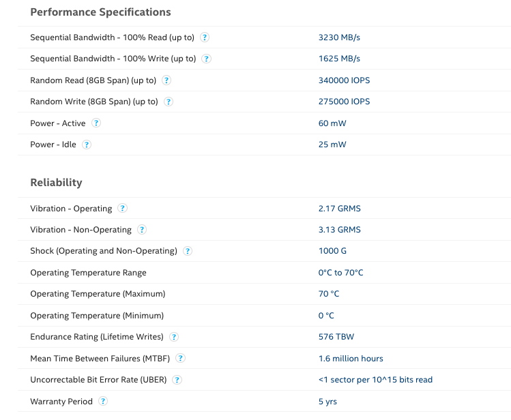Show info for Endurance Rating (Lifetime Writes)
This screenshot has height=420, width=511.
click(174, 337)
